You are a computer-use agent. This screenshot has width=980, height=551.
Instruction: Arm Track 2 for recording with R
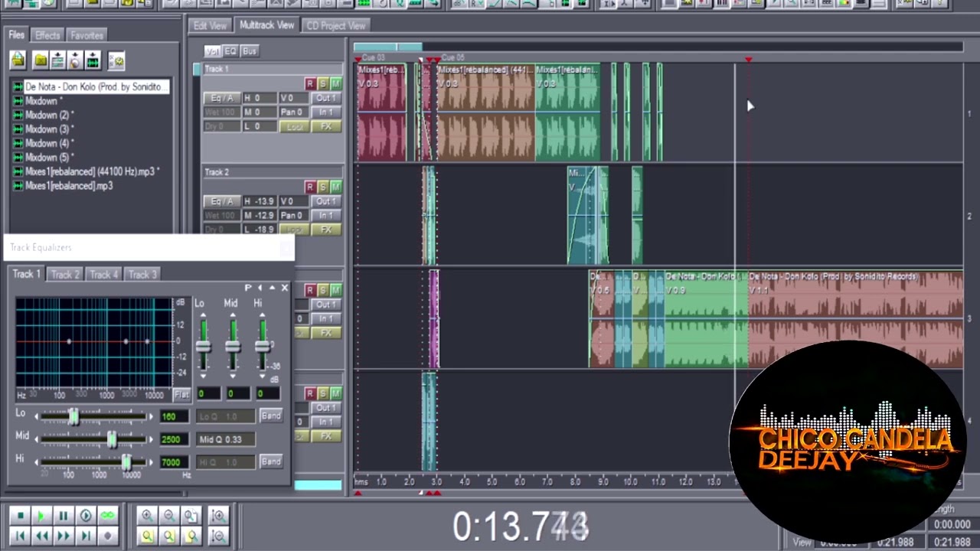309,187
